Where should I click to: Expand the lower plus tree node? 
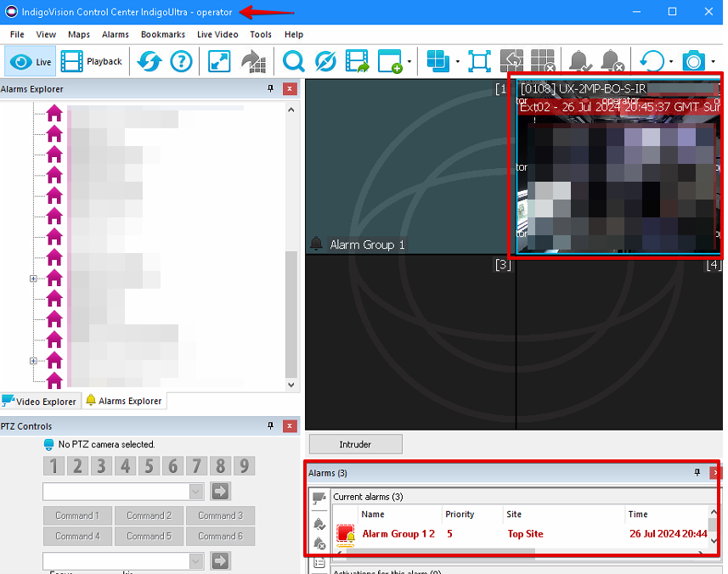33,361
